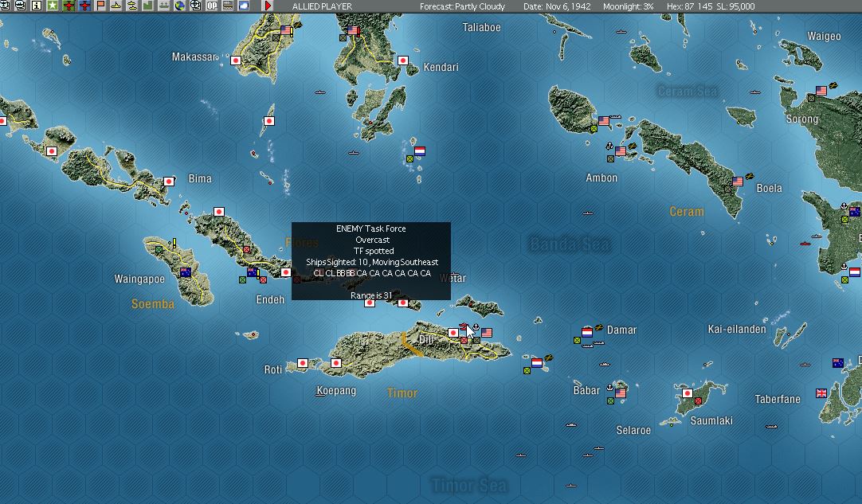
Task: Click the green star toolbar icon
Action: point(53,6)
